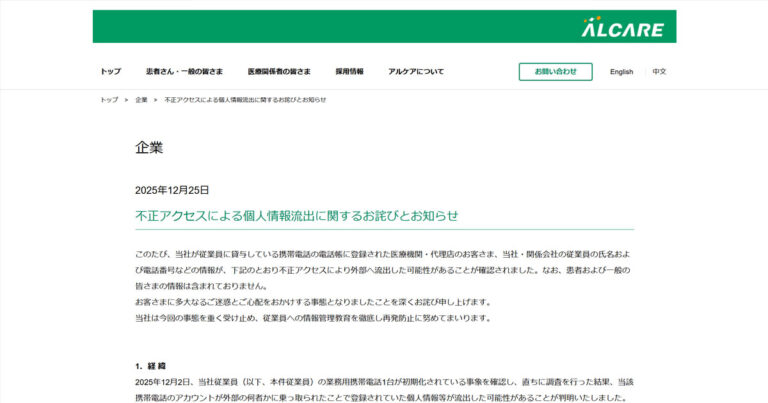Click the 2025年12月25日 publication date
Viewport: 768px width, 403px height.
pyautogui.click(x=172, y=190)
